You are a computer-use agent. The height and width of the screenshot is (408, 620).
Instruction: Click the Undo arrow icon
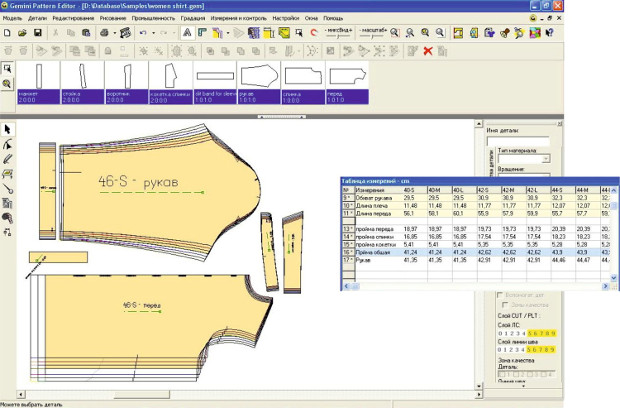click(145, 33)
